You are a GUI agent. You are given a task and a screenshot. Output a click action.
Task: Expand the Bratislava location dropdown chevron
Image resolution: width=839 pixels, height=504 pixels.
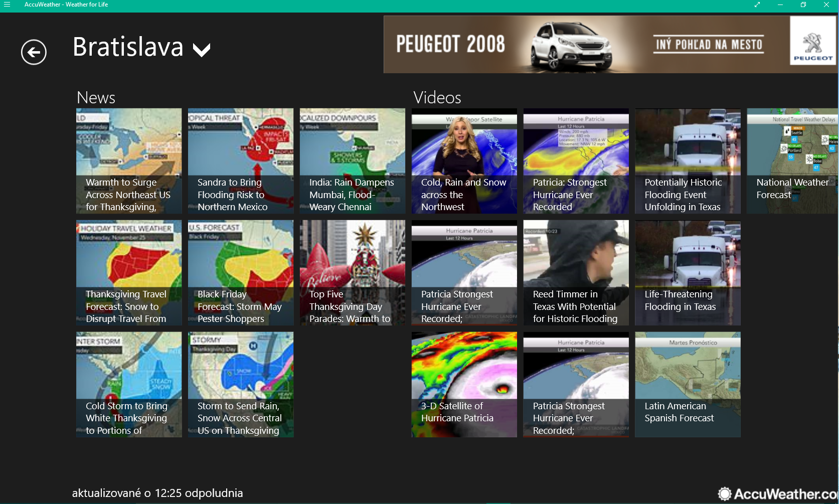click(202, 50)
